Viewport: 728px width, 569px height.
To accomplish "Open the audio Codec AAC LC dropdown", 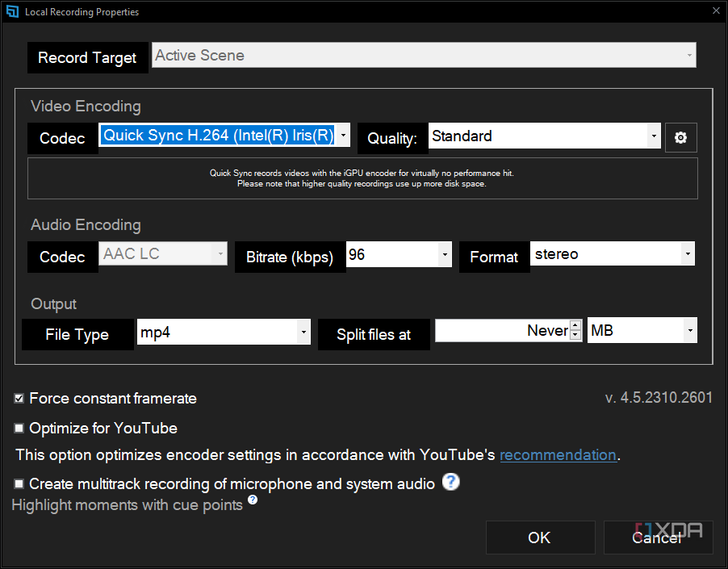I will [163, 253].
